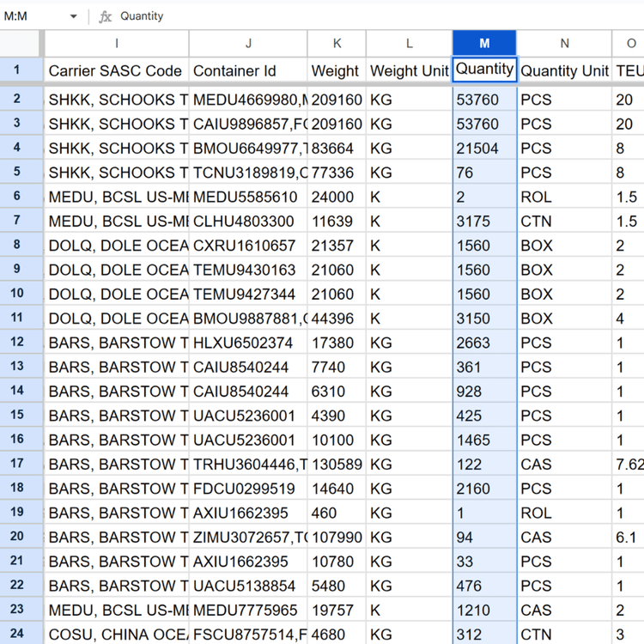
Task: Click container cell UACU5138854
Action: [x=248, y=585]
